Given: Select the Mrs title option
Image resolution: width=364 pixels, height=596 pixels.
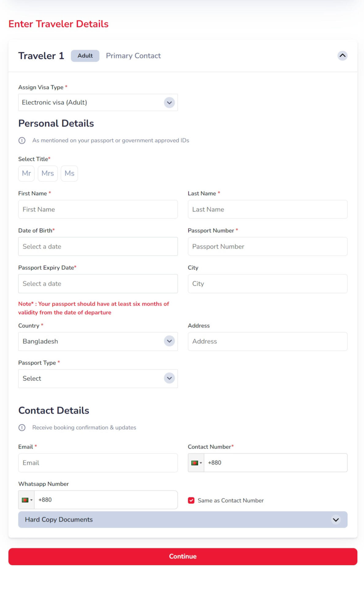Looking at the screenshot, I should pyautogui.click(x=47, y=174).
